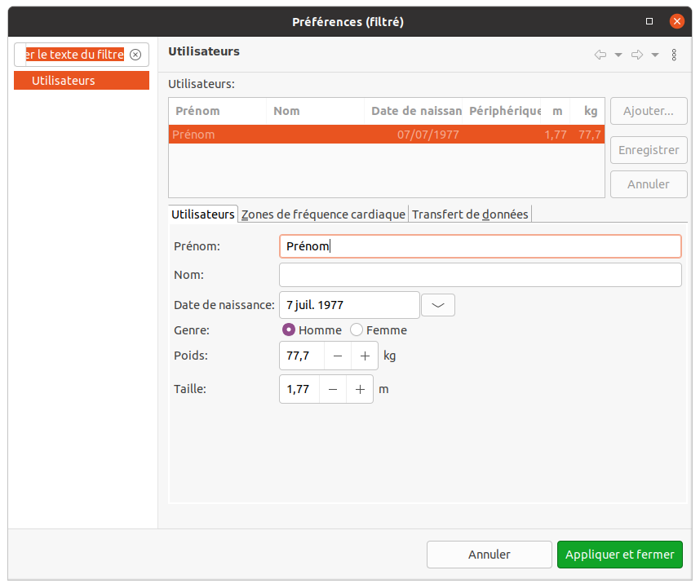Increase height with the Taille plus button
Image resolution: width=700 pixels, height=588 pixels.
(x=360, y=390)
